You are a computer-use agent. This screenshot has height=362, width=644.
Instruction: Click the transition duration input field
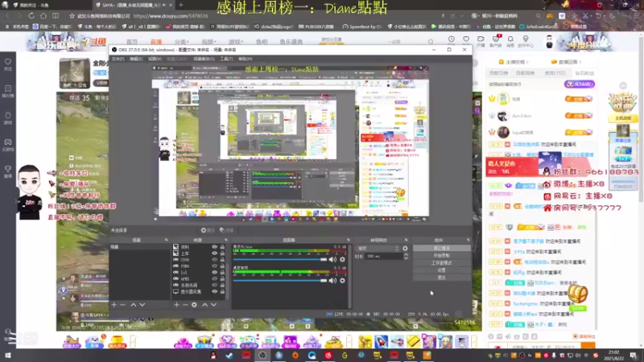point(384,256)
